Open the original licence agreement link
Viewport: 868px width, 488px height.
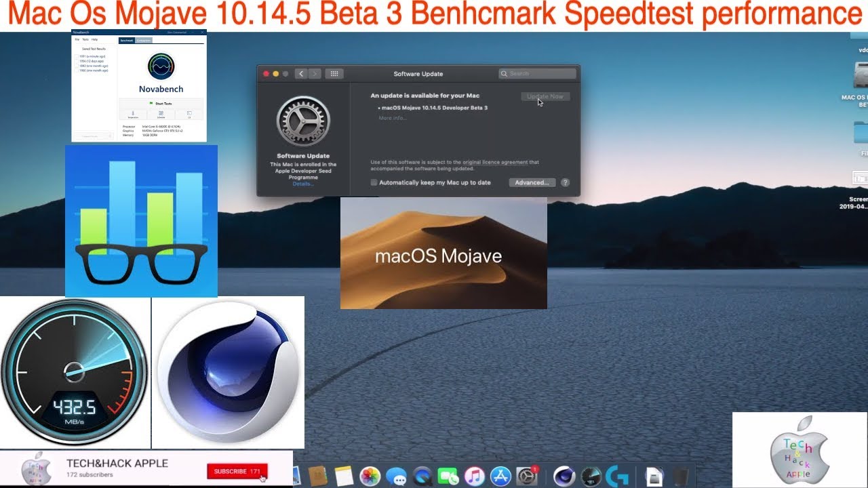(x=494, y=162)
